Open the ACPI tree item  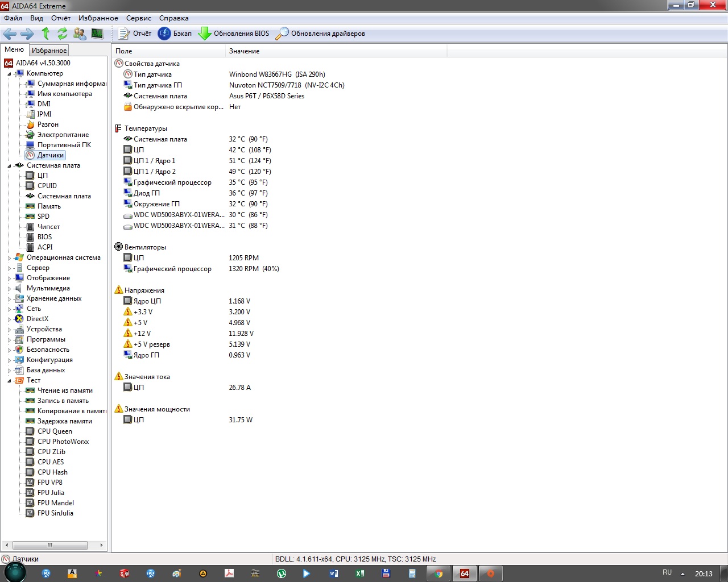(x=45, y=247)
